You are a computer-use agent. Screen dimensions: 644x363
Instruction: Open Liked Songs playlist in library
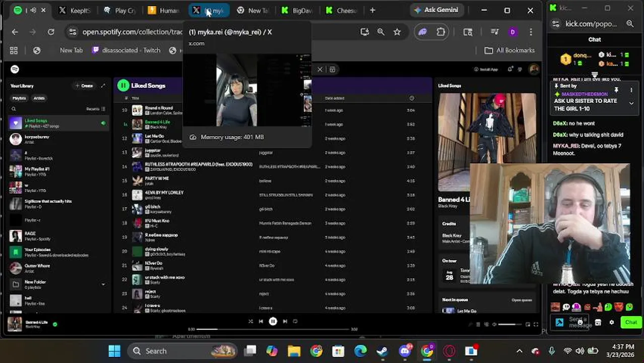click(58, 123)
